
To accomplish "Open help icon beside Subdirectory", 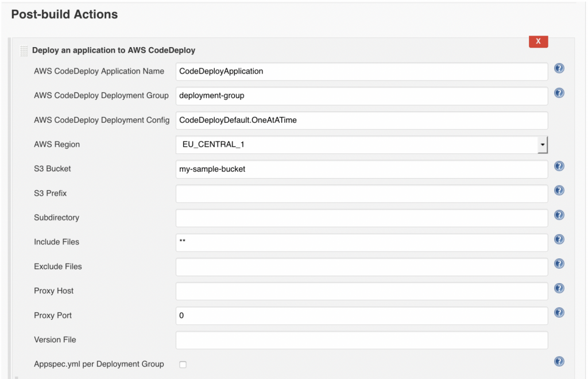I will coord(559,215).
